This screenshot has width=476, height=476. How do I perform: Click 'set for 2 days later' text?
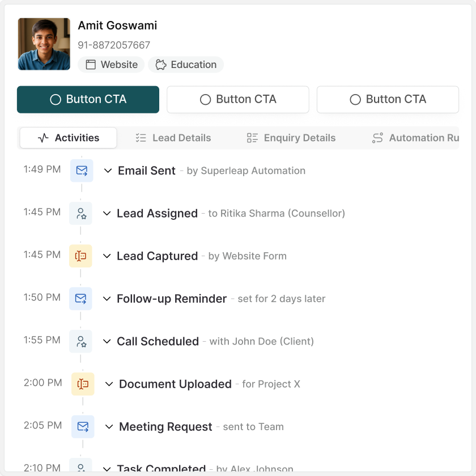click(282, 299)
